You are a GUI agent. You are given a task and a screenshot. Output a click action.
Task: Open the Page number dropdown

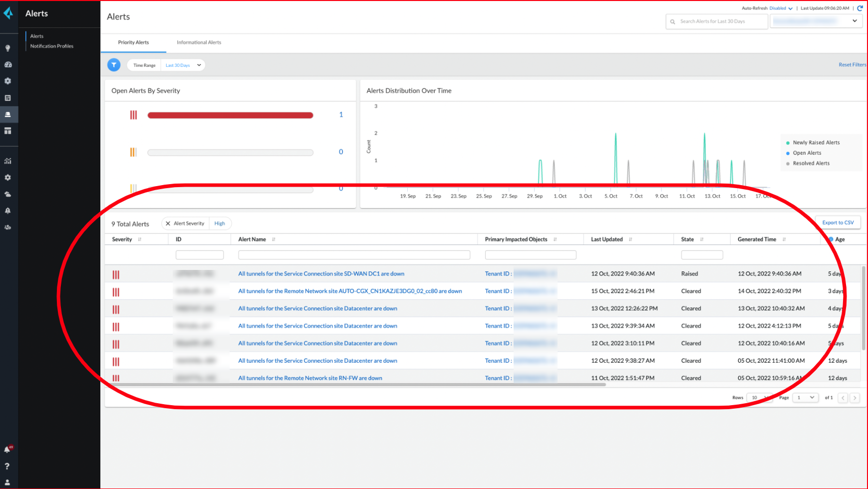click(806, 398)
